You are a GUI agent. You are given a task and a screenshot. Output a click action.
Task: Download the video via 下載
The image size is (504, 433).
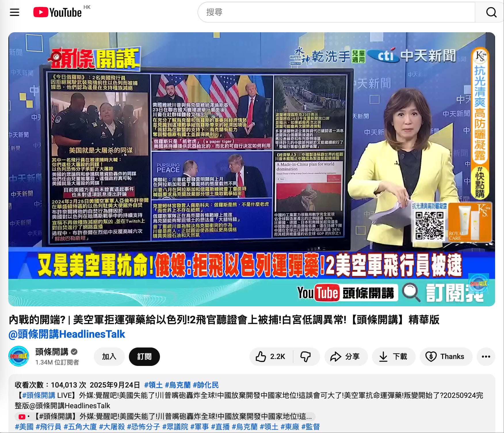393,357
